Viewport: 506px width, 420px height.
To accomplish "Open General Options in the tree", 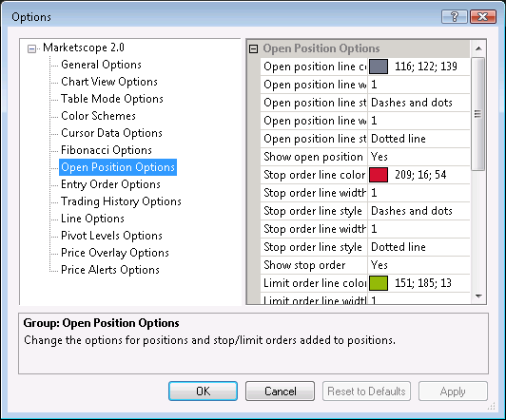I will (x=101, y=65).
